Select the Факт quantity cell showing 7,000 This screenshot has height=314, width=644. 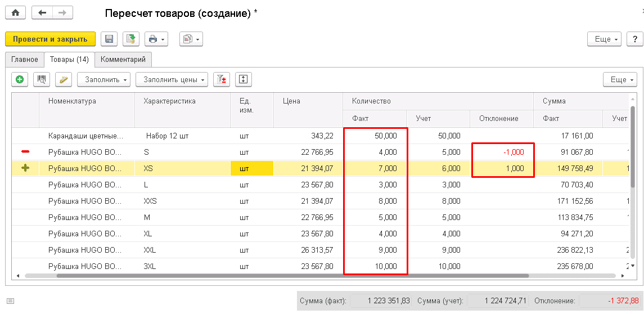pos(375,168)
